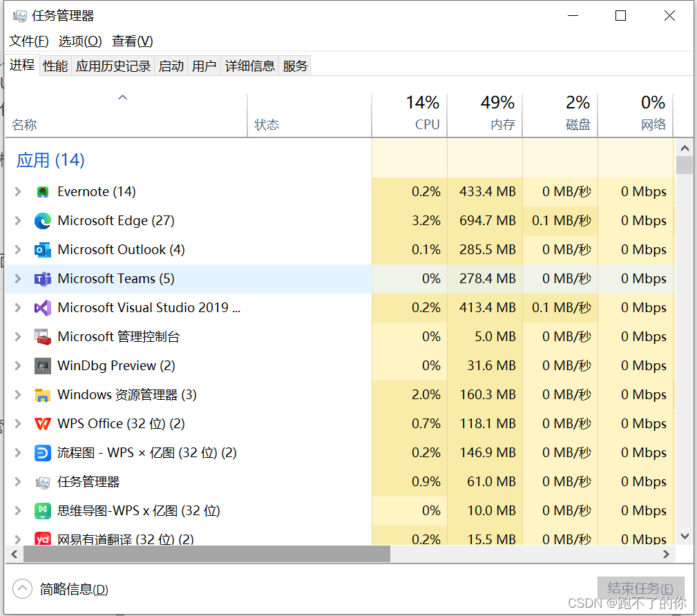
Task: Click the 流程图 WPS 亿图 icon
Action: 43,453
